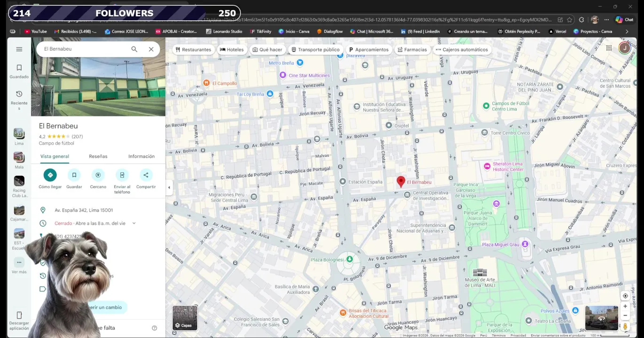Click the Ver más ellipsis button

(19, 262)
